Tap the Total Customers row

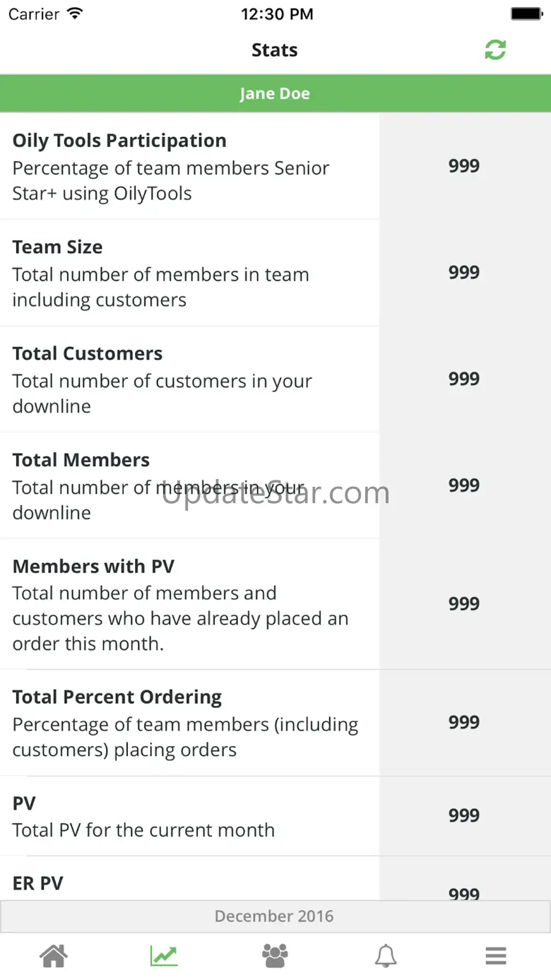pyautogui.click(x=189, y=379)
